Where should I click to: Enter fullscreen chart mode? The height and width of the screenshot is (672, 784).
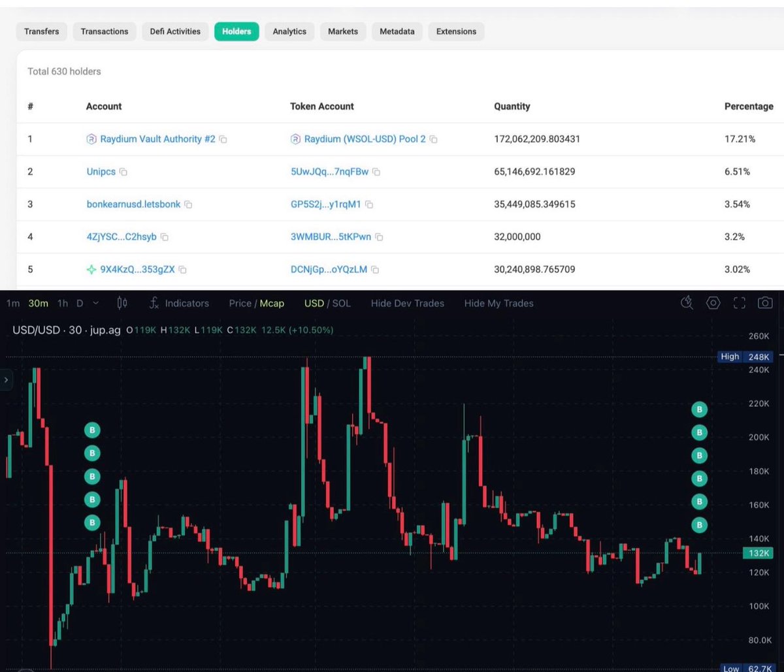[x=739, y=302]
